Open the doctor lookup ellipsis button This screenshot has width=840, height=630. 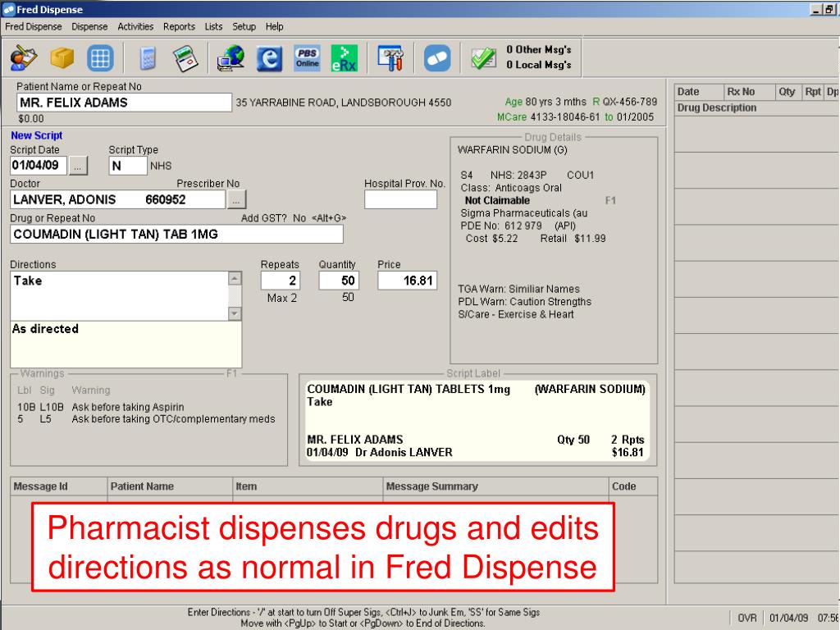tap(236, 200)
